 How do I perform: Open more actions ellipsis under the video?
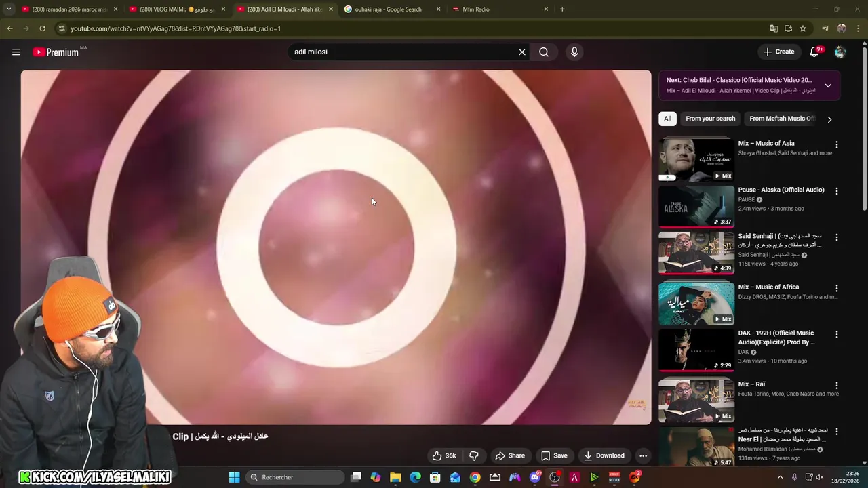coord(643,455)
